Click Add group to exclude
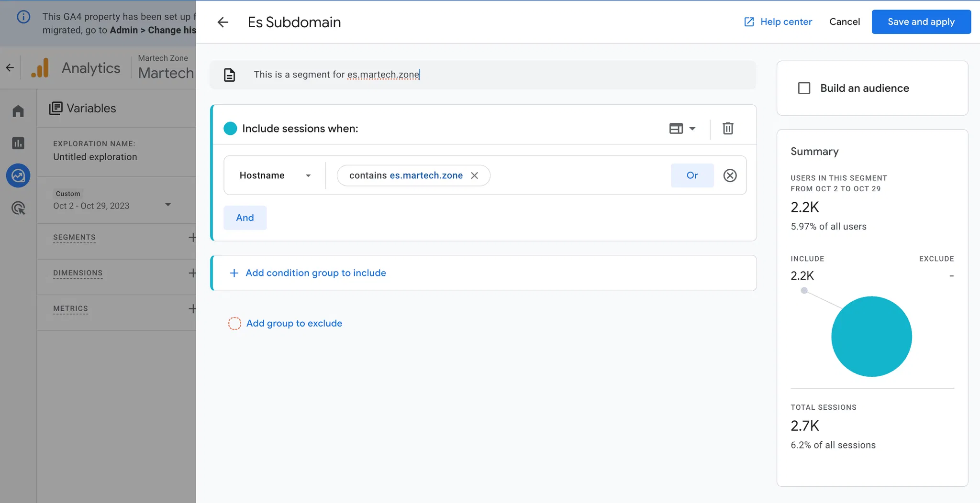 pyautogui.click(x=294, y=323)
